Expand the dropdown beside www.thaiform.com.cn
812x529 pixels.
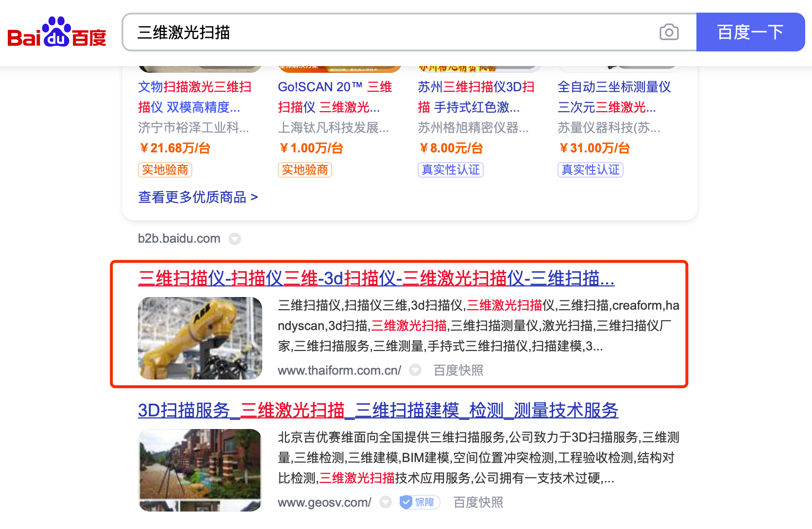416,370
